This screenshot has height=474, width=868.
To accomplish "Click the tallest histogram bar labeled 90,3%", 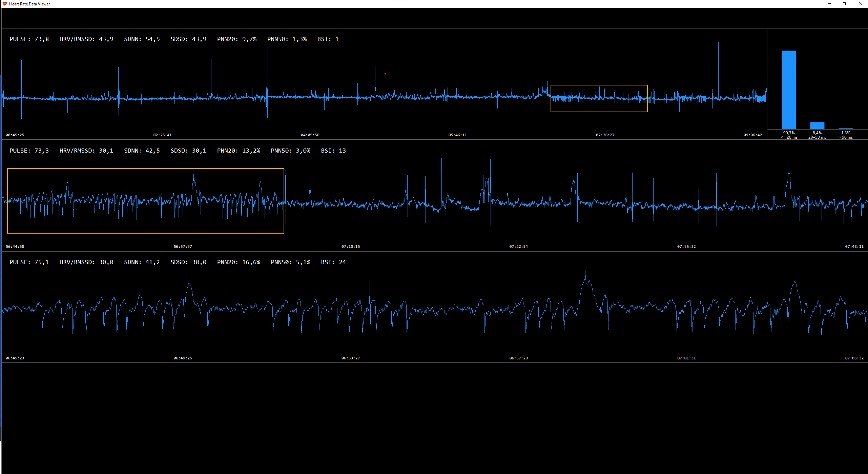I will (789, 90).
